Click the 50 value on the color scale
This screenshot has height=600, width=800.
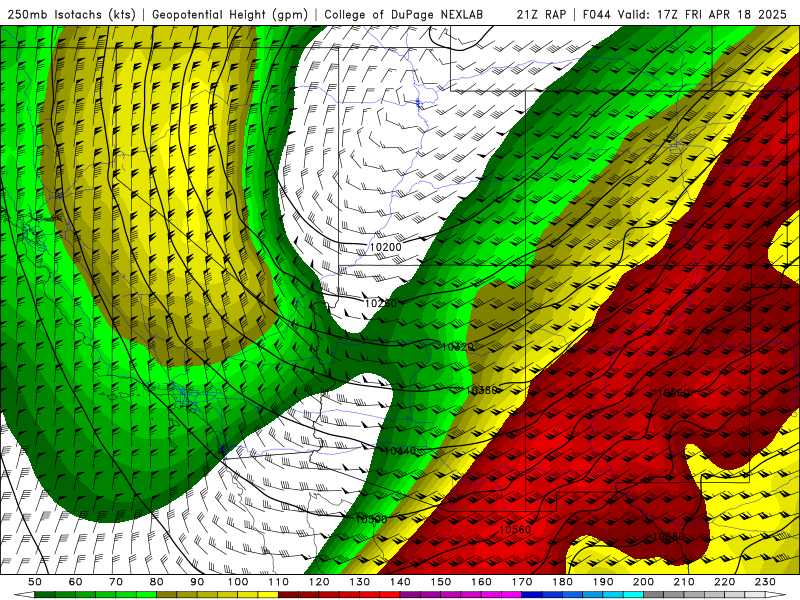[35, 582]
